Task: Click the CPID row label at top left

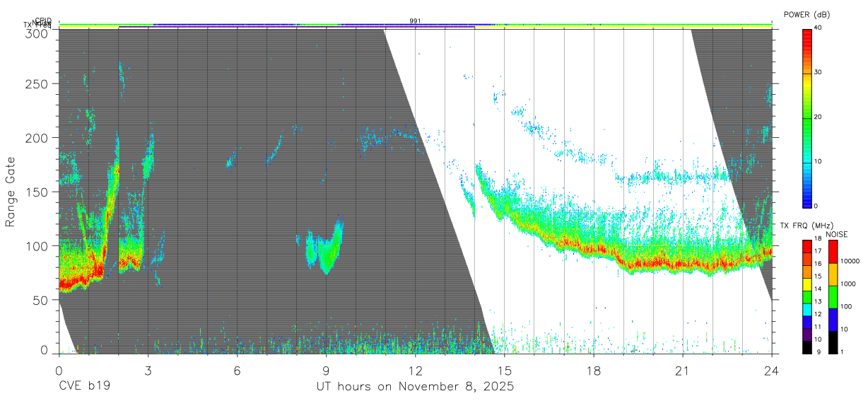Action: (x=43, y=21)
